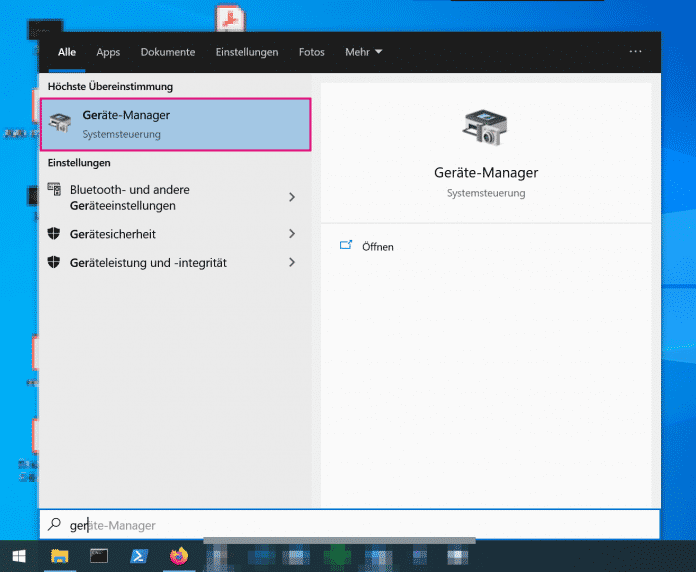Switch to the Apps filter tab
The width and height of the screenshot is (696, 572).
(108, 52)
